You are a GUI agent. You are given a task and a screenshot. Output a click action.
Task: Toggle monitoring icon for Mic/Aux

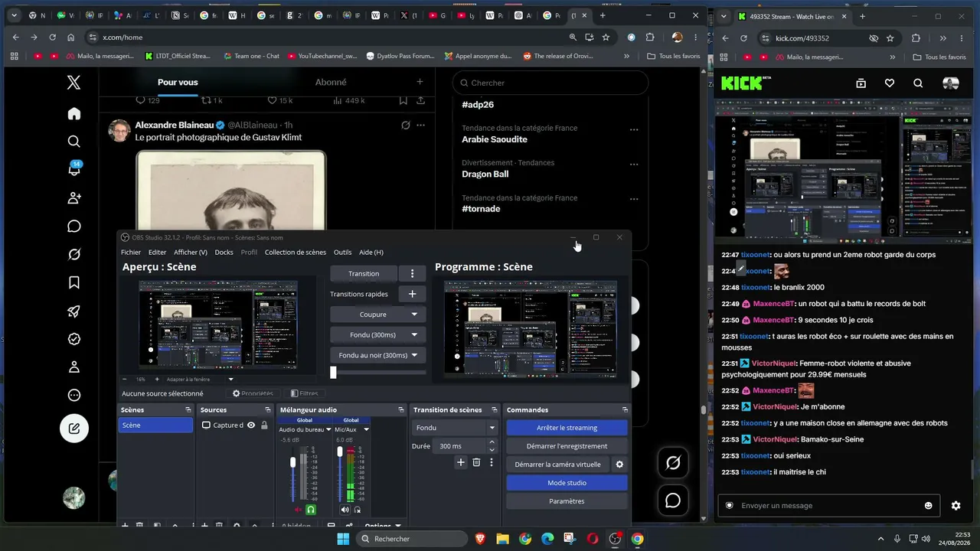(x=358, y=510)
